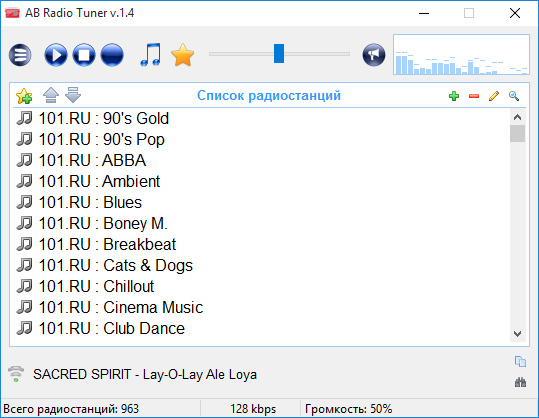Search stations with magnifier icon
539x418 pixels.
pyautogui.click(x=514, y=96)
